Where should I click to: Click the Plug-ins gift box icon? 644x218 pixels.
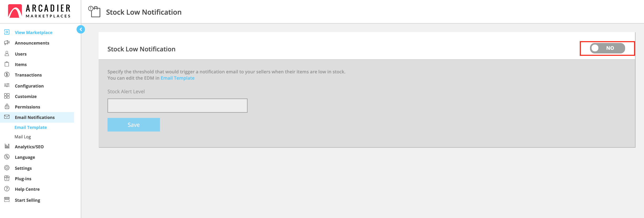point(7,178)
